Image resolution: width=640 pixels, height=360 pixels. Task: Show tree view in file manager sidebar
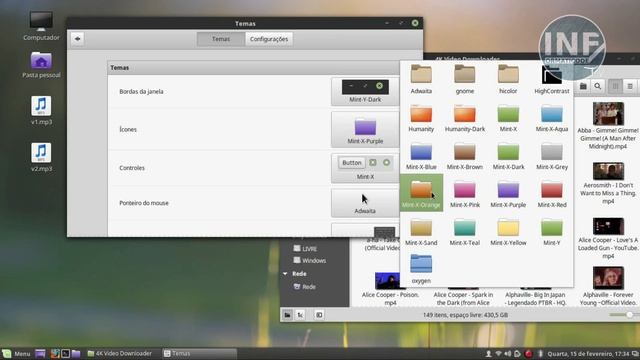pos(300,315)
